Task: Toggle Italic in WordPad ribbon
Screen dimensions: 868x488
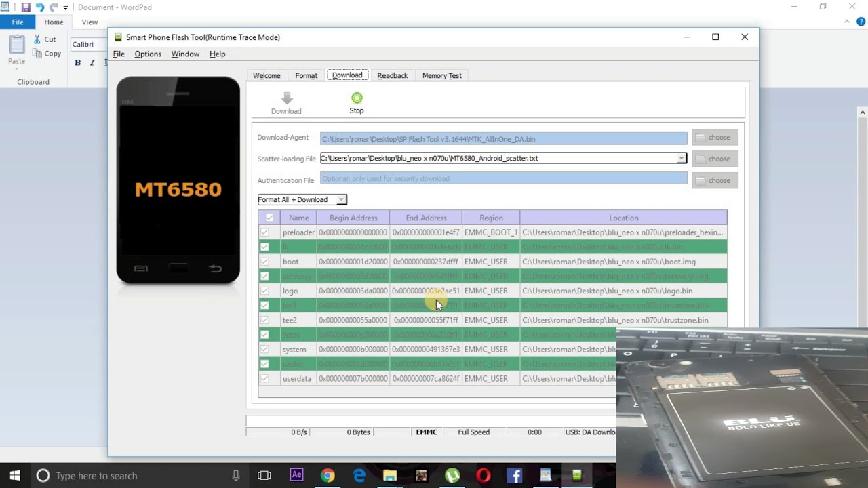Action: [92, 62]
